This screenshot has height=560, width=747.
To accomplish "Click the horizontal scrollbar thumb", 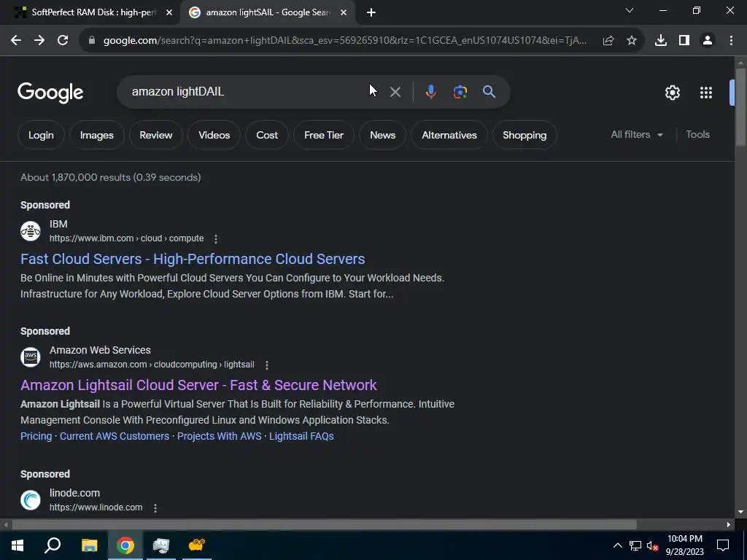I will click(x=324, y=525).
